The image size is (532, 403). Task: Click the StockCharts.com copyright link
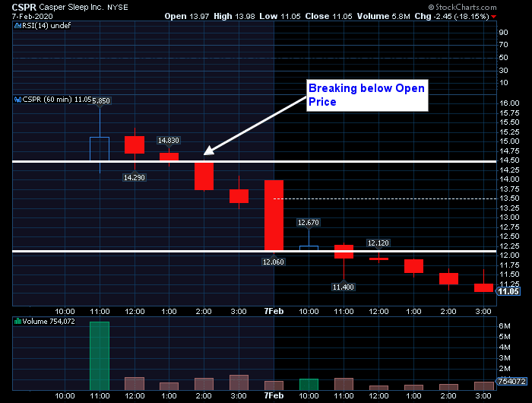(x=462, y=7)
